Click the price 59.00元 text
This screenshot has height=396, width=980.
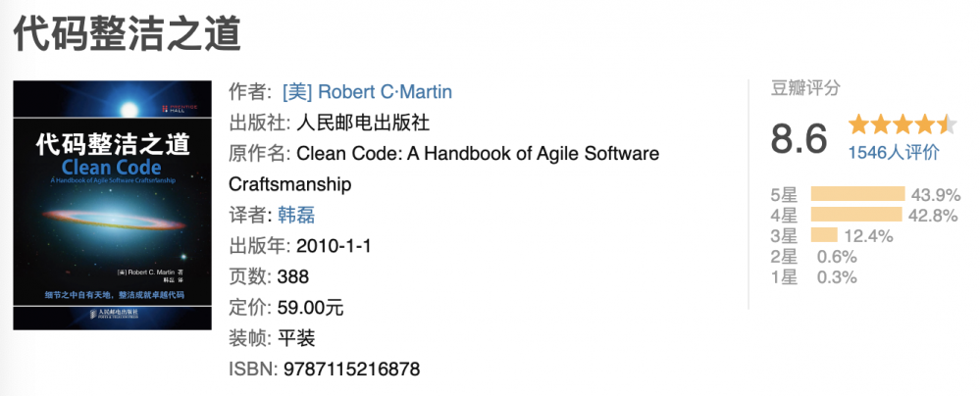[311, 308]
